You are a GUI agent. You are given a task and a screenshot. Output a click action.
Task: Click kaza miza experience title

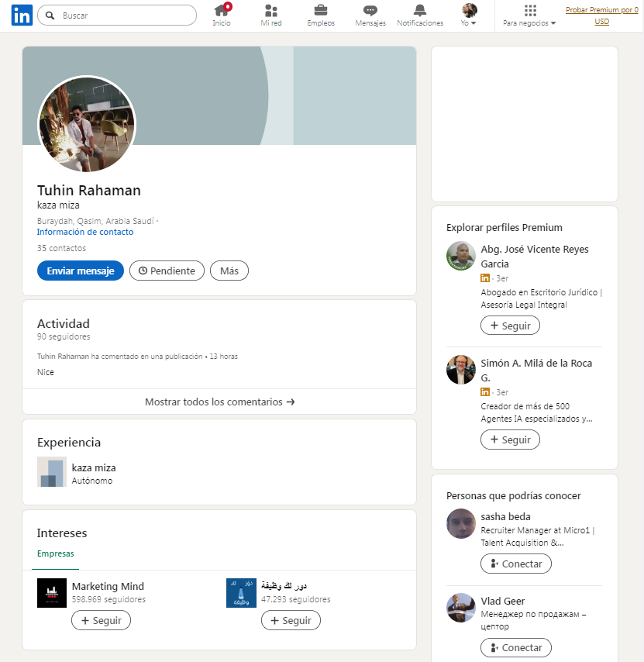(x=93, y=467)
